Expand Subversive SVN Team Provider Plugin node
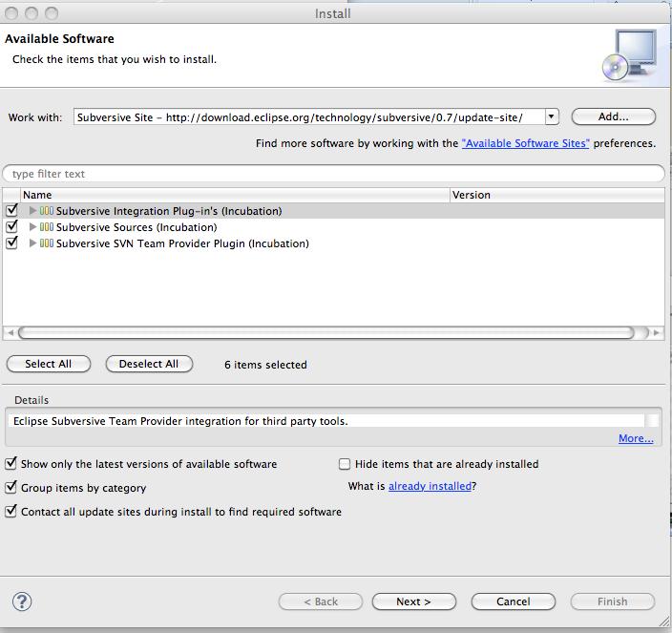This screenshot has width=672, height=633. (x=32, y=243)
